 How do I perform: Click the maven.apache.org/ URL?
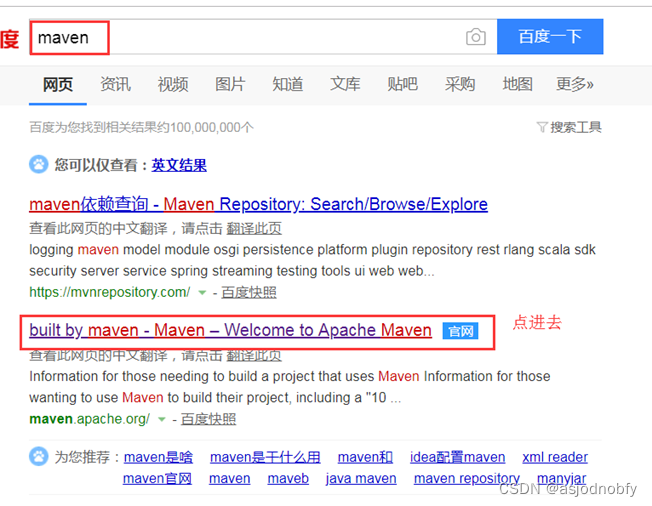90,419
